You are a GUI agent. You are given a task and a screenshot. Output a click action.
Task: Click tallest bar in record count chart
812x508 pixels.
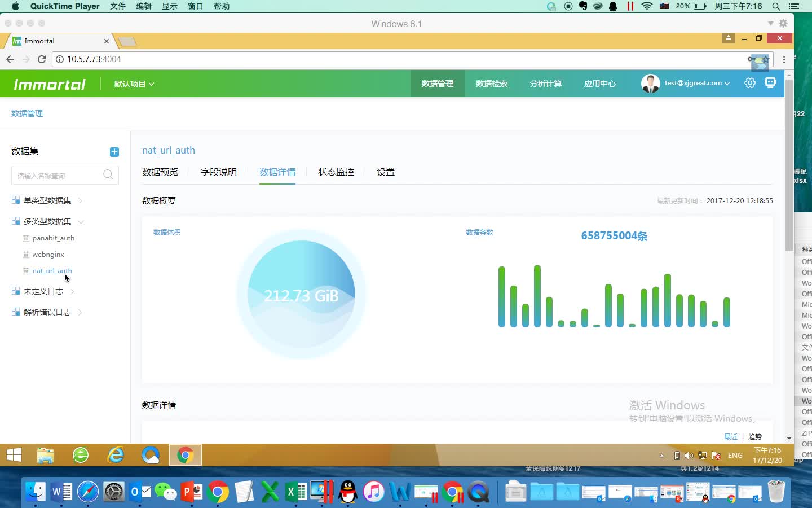coord(537,296)
